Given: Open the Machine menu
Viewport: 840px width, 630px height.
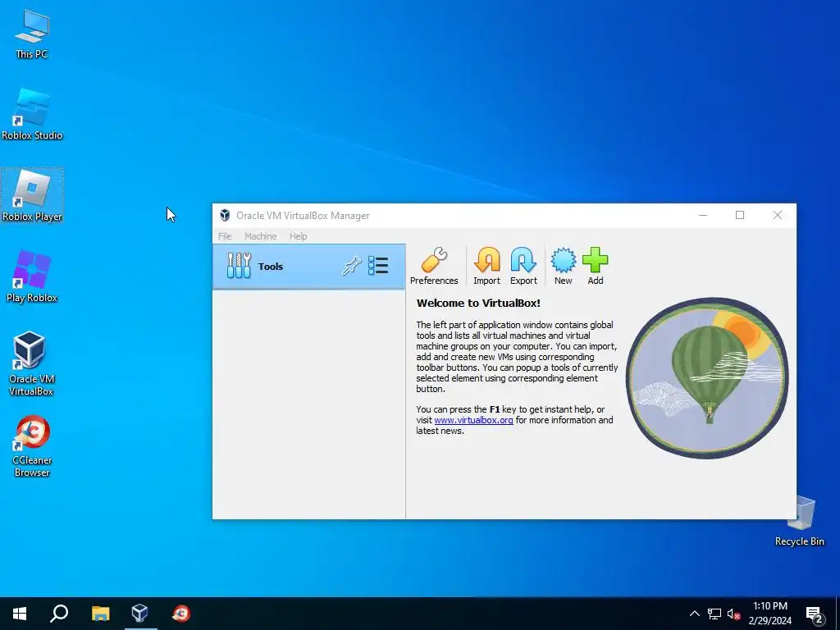Looking at the screenshot, I should [x=261, y=236].
